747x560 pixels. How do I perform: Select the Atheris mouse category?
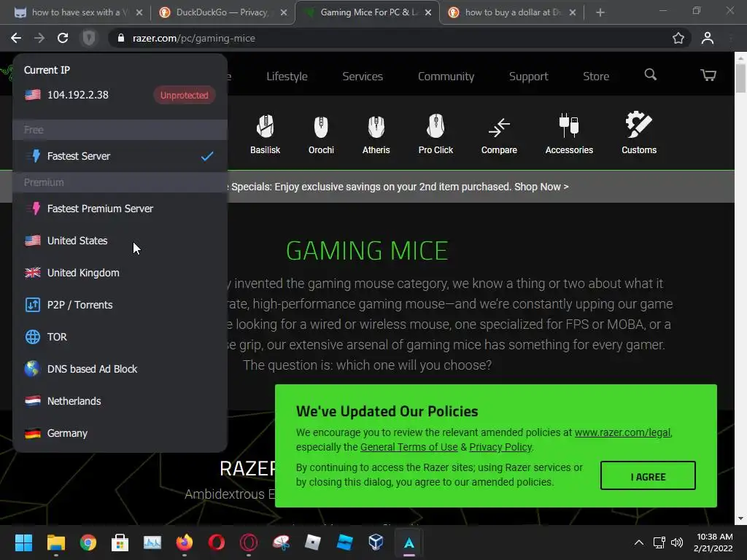coord(376,134)
